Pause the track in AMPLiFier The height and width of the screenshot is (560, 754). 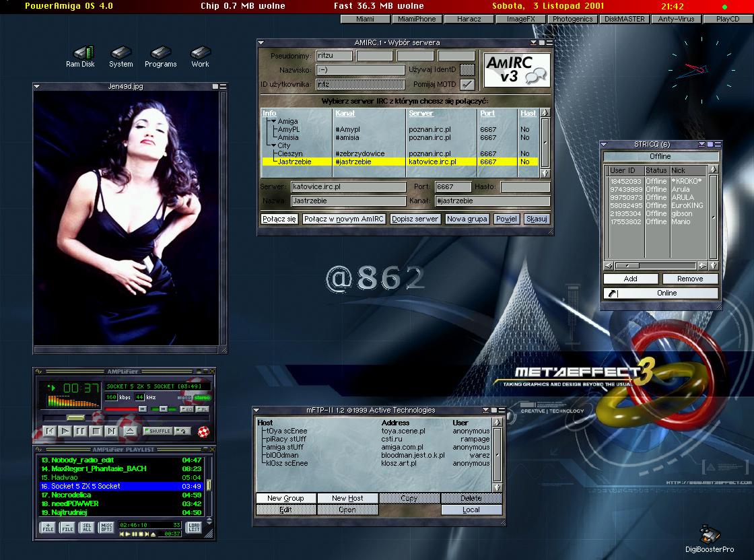pyautogui.click(x=80, y=431)
